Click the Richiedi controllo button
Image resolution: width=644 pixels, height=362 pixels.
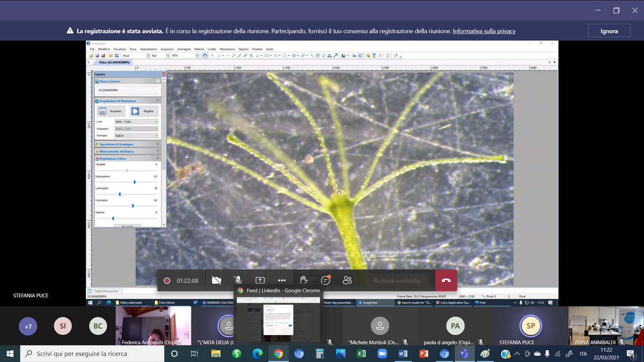[397, 280]
